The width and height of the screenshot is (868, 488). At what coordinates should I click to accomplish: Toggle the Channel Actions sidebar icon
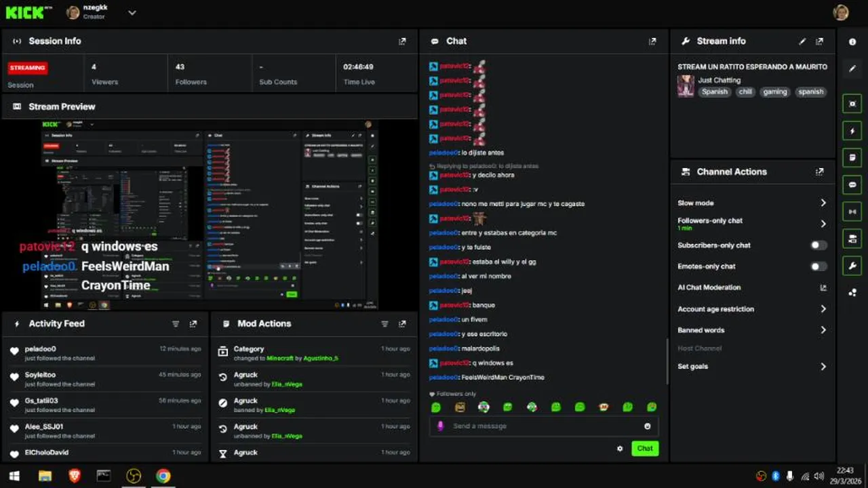852,239
